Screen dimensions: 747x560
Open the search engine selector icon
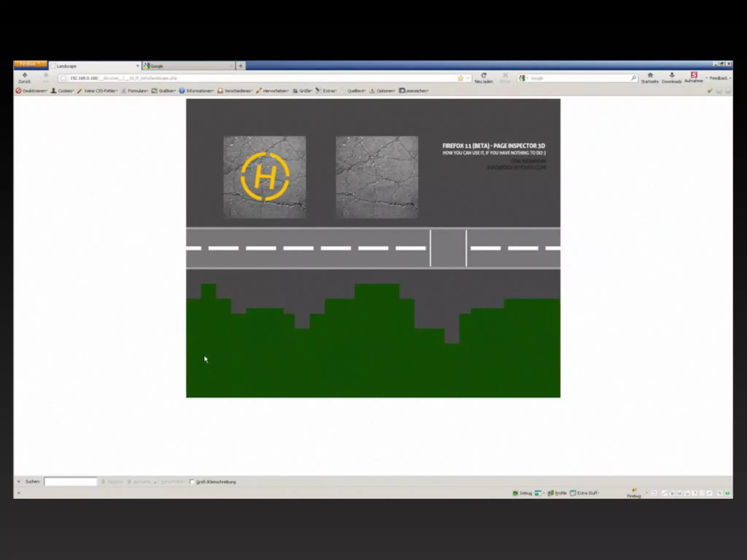(x=523, y=78)
